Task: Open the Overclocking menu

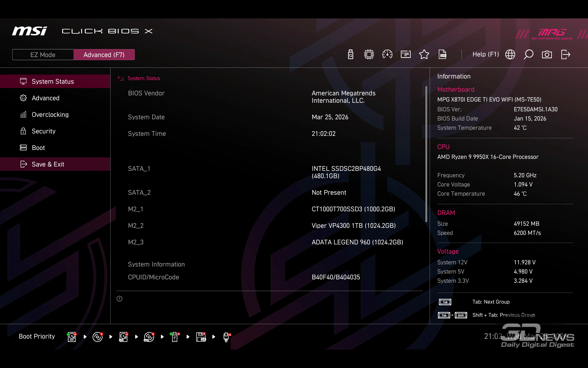Action: (50, 115)
